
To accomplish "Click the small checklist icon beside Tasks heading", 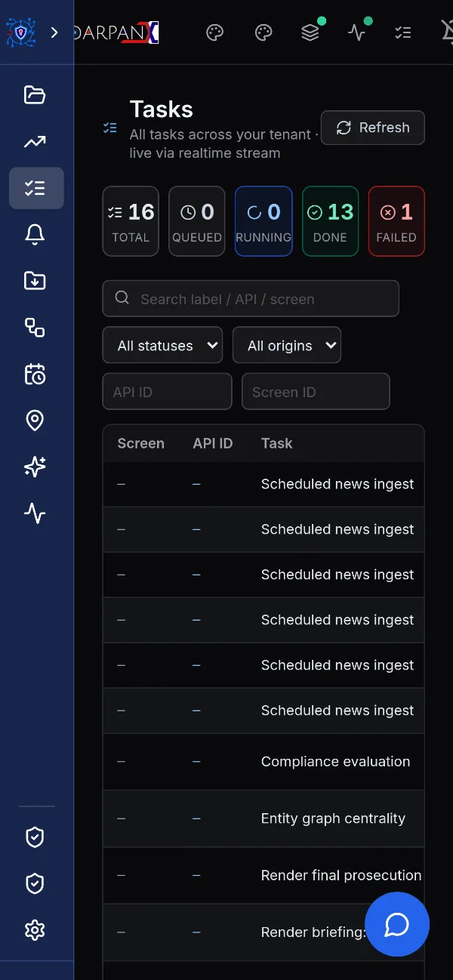I will coord(110,128).
